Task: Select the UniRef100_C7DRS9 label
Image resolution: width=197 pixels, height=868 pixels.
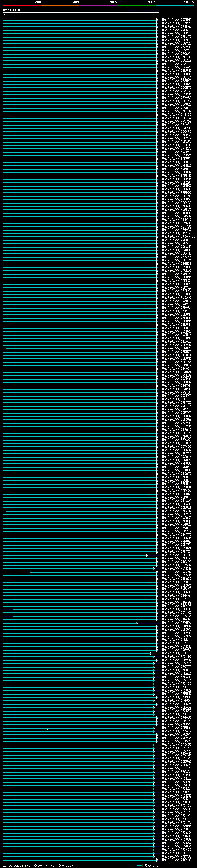Action: point(177,135)
